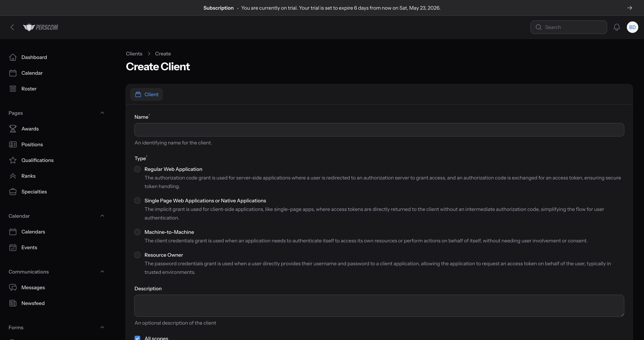The width and height of the screenshot is (644, 340).
Task: Select Machine-to-Machine radio button
Action: point(137,232)
